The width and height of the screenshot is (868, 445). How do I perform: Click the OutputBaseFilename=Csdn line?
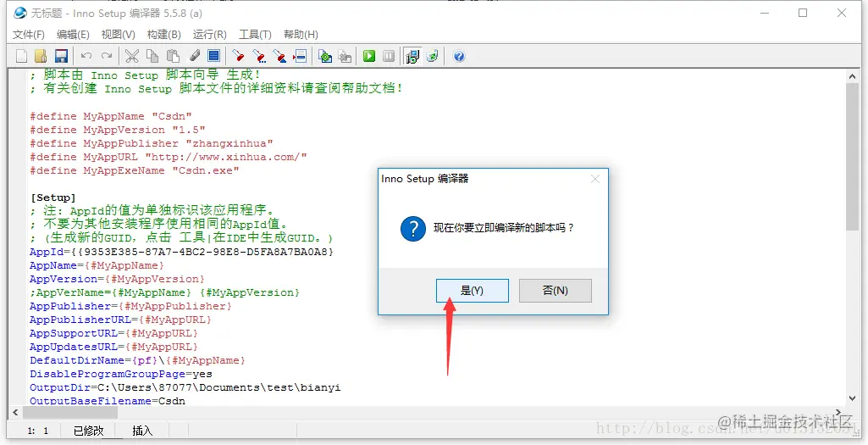click(x=108, y=401)
